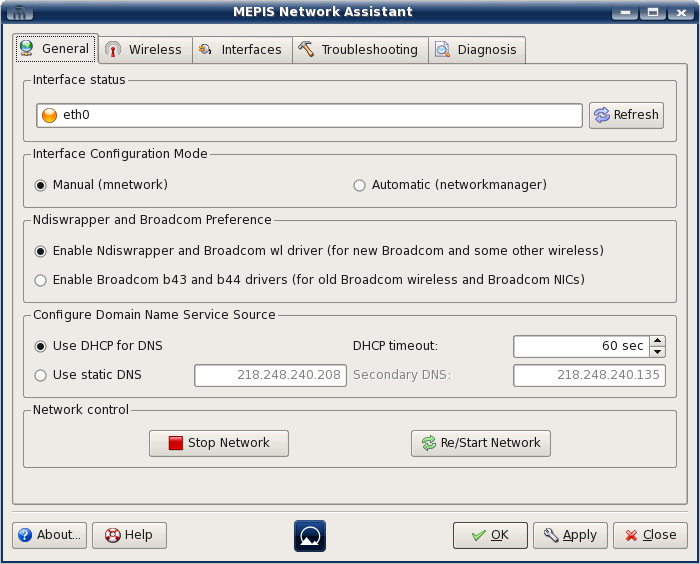700x564 pixels.
Task: Switch to the Wireless tab
Action: [144, 50]
